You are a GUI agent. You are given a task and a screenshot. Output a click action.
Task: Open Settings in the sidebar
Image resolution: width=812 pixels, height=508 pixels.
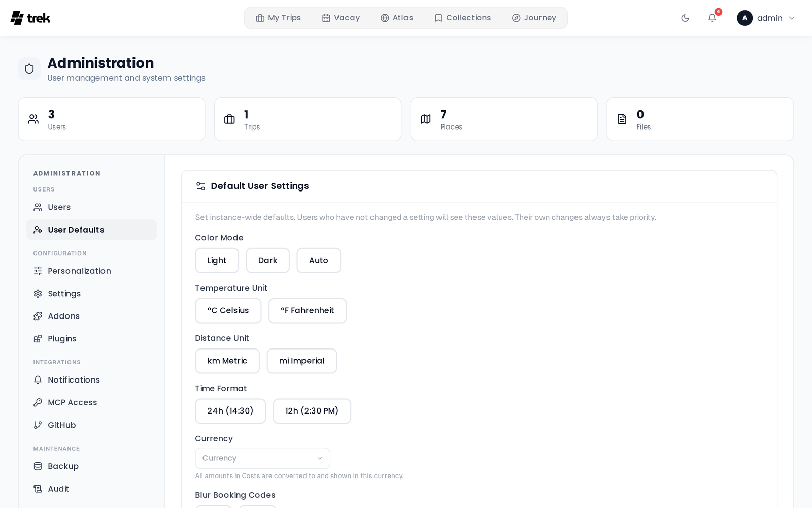click(x=91, y=294)
